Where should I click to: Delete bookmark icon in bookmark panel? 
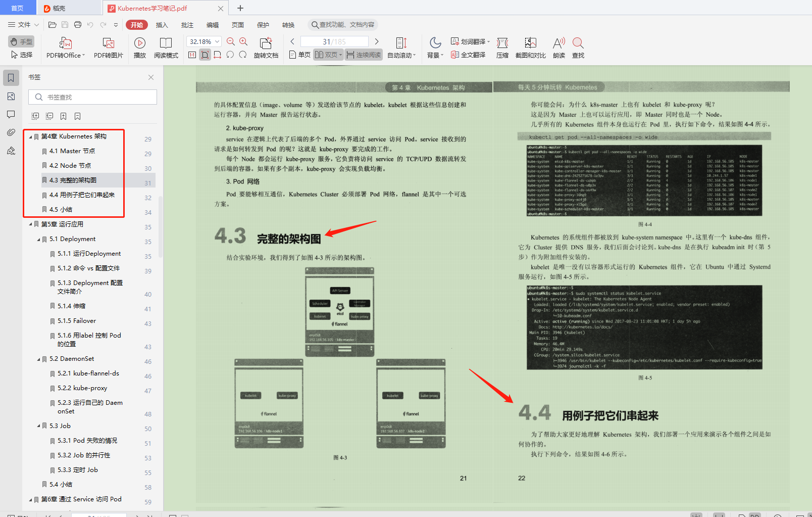78,116
